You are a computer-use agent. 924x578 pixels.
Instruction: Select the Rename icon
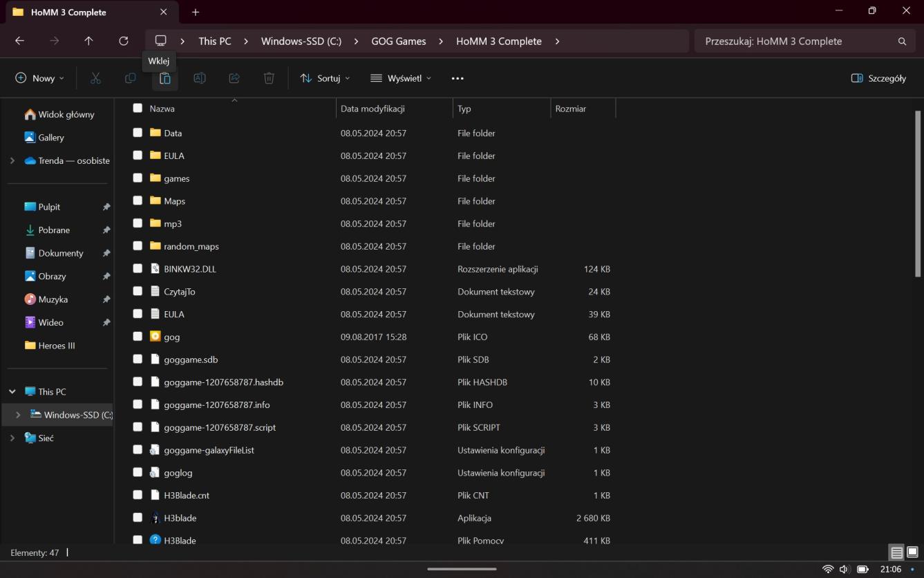click(x=199, y=77)
